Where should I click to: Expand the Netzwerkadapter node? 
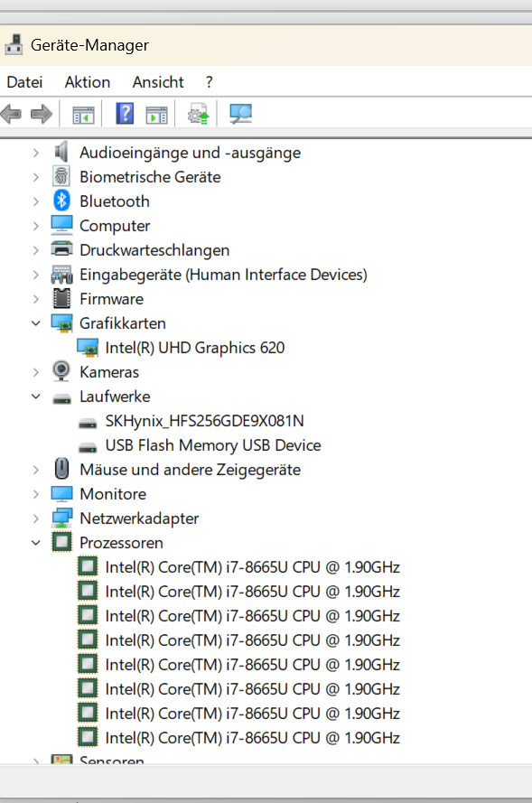[x=35, y=518]
